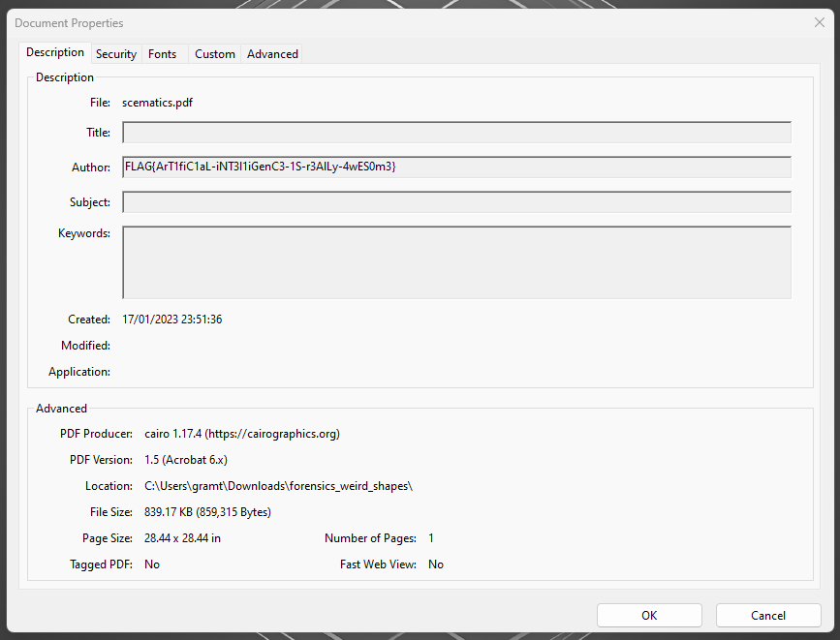
Task: Click into the Title text field
Action: (x=456, y=133)
